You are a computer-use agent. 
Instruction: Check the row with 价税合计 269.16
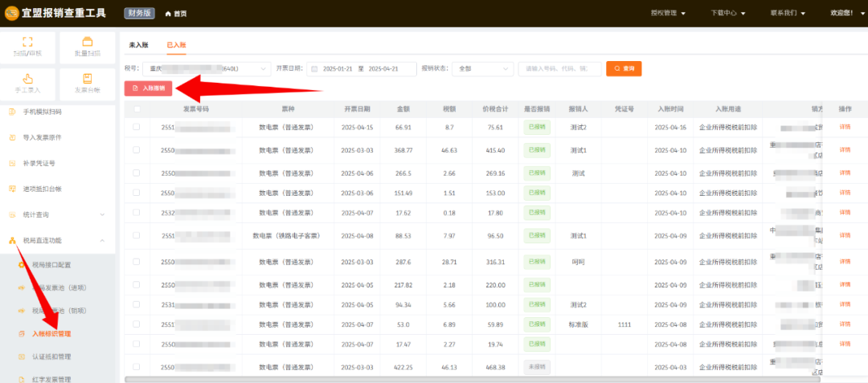coord(137,173)
